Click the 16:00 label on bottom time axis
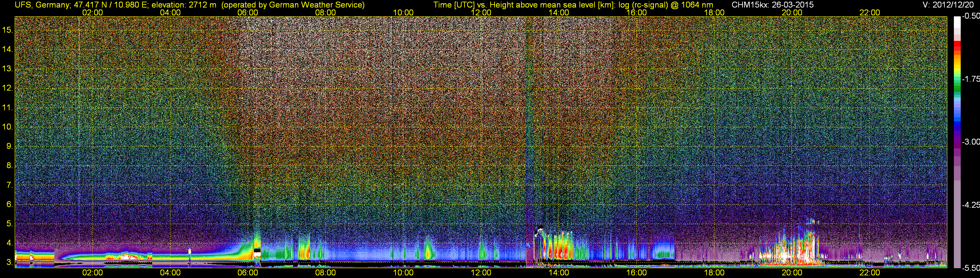Image resolution: width=980 pixels, height=278 pixels. coord(636,273)
